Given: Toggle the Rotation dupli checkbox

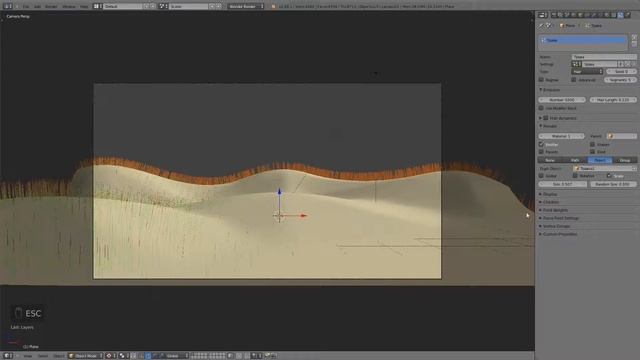Looking at the screenshot, I should [575, 176].
